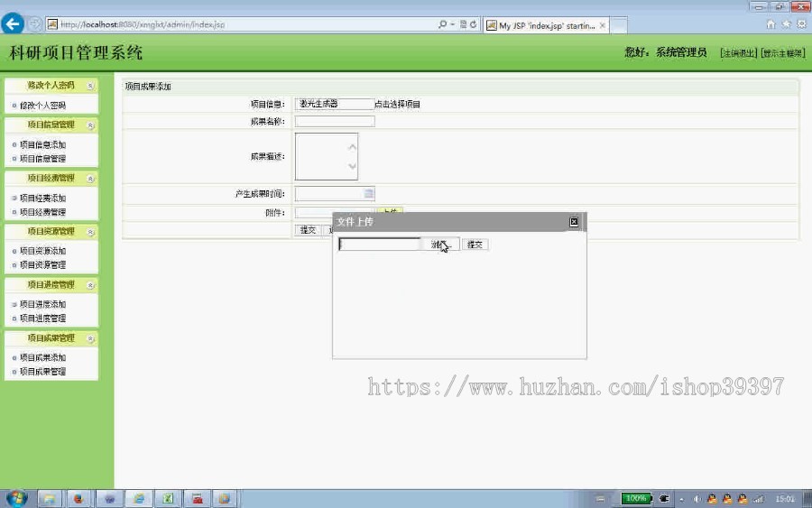Open a new blank browser tab
Screen dimensions: 812x508
[x=619, y=25]
